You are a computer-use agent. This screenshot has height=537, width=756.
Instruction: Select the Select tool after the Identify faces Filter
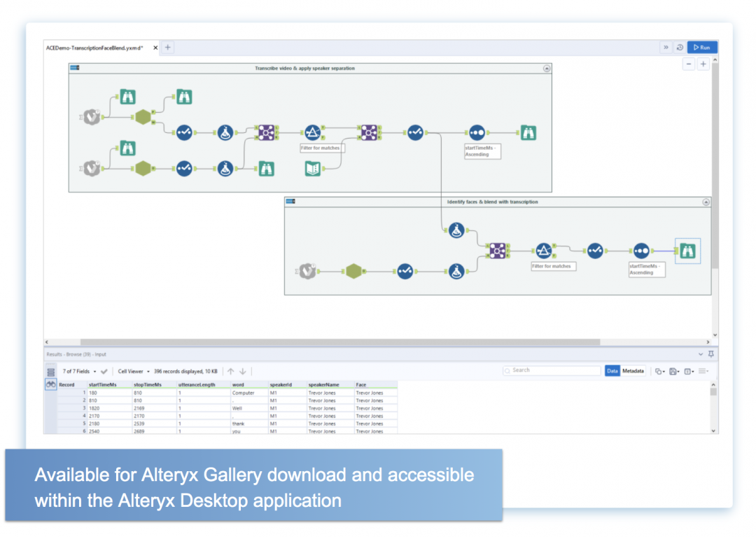(595, 251)
